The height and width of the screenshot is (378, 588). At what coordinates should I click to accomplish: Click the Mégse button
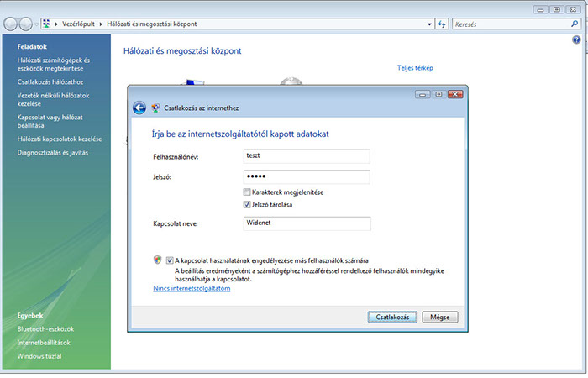[x=440, y=317]
